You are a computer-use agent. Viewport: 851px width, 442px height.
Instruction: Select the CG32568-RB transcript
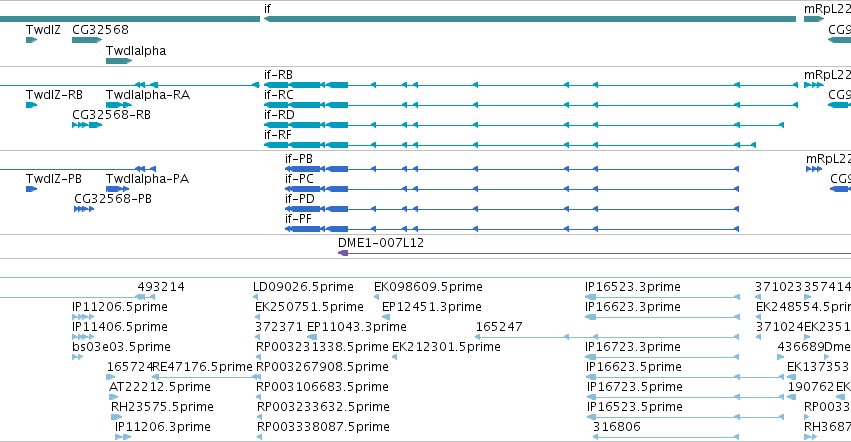point(87,125)
